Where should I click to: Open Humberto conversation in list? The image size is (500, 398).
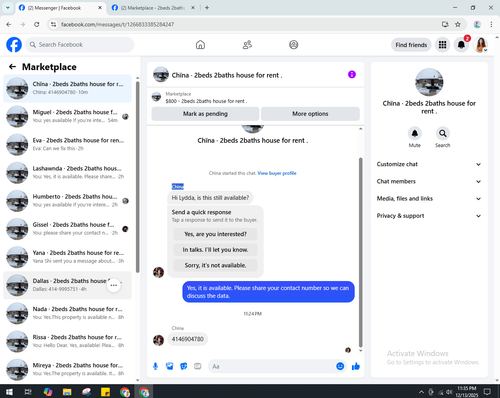pos(68,201)
